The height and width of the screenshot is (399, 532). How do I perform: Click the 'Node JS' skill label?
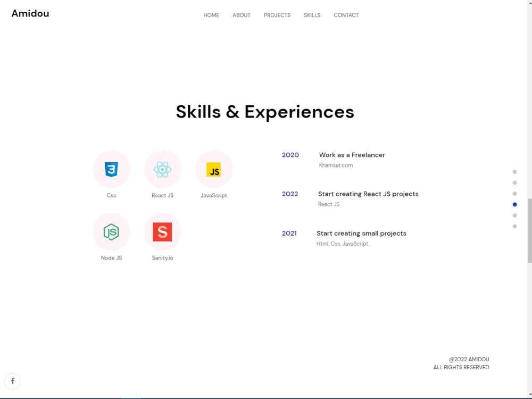point(111,258)
